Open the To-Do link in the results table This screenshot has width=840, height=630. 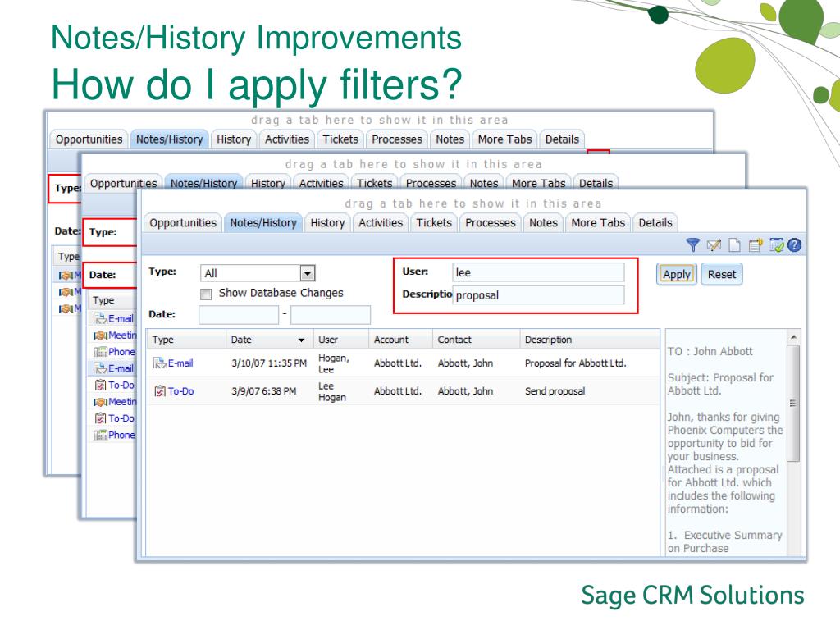point(181,391)
